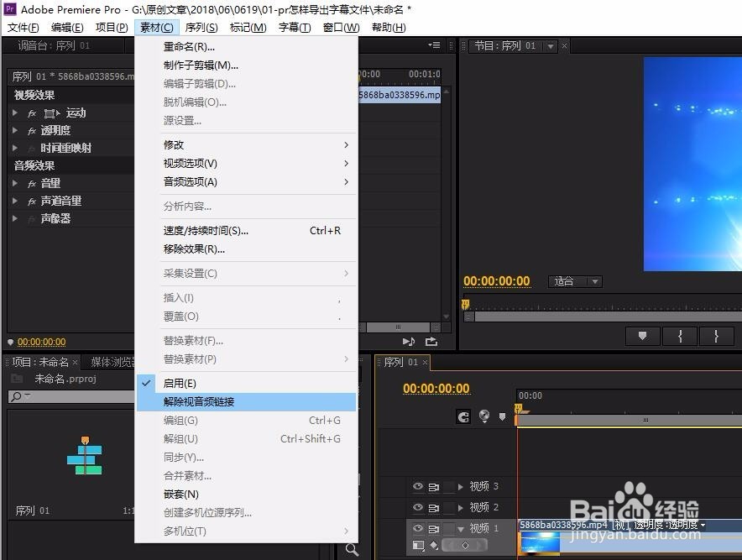The image size is (742, 560).
Task: Click the program monitor timecode 00:00:00:00
Action: 496,281
